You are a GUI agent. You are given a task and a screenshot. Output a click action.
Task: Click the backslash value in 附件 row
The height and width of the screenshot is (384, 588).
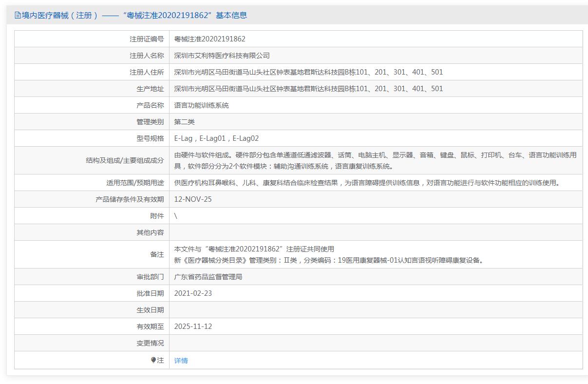[x=176, y=216]
